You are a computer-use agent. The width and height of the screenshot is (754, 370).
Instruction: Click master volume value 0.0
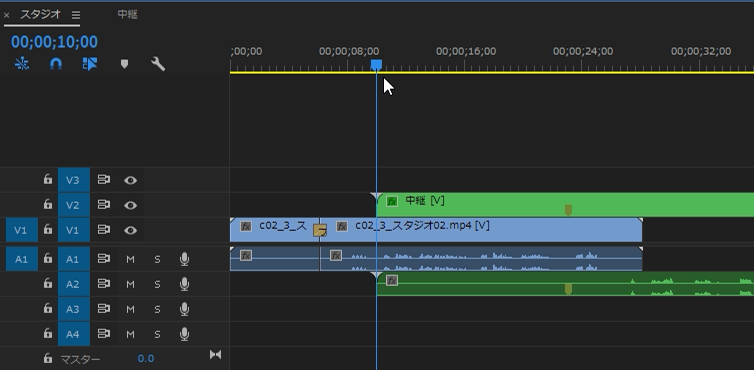pos(146,358)
